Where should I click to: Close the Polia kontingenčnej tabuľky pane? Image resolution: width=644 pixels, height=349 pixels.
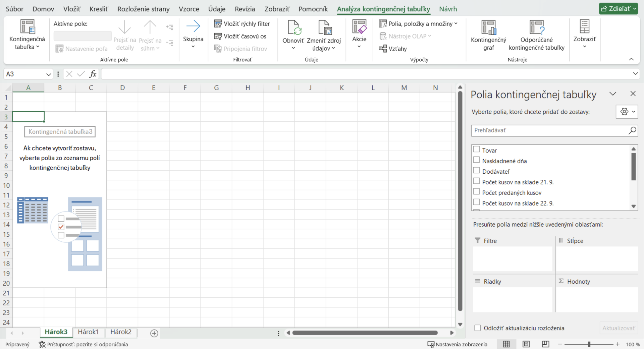coord(633,94)
